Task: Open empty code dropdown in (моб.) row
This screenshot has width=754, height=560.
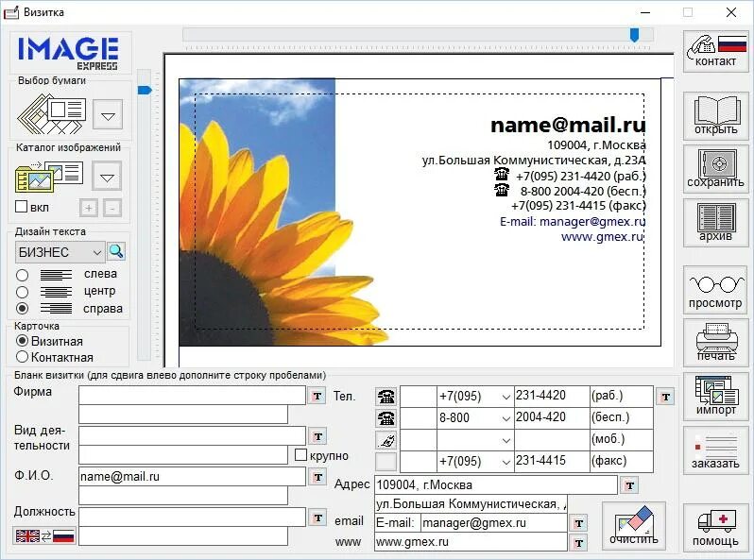Action: click(x=506, y=440)
